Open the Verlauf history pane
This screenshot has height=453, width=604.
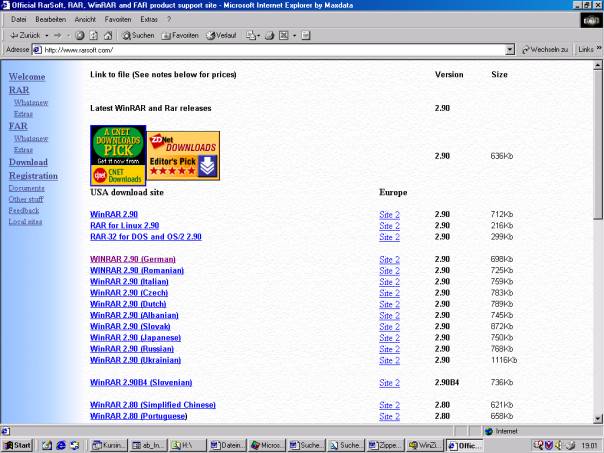click(x=221, y=35)
